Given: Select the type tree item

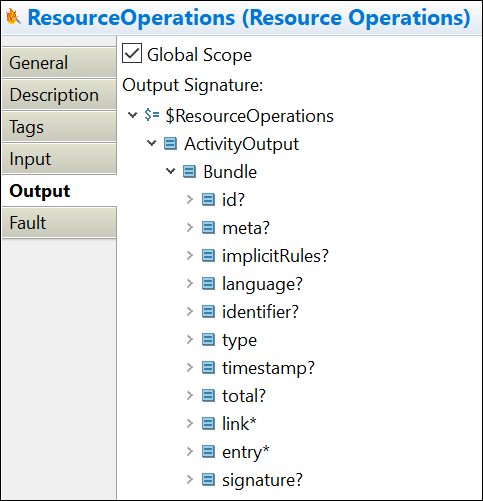Looking at the screenshot, I should (239, 340).
